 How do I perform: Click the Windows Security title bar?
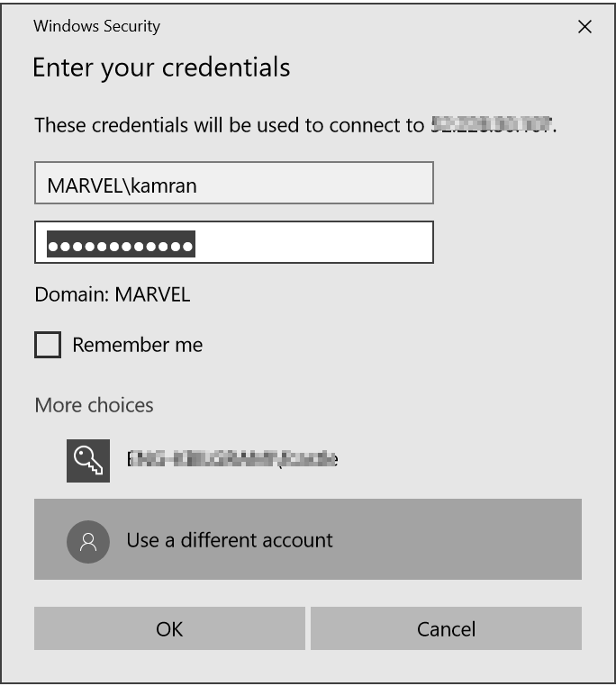270,26
